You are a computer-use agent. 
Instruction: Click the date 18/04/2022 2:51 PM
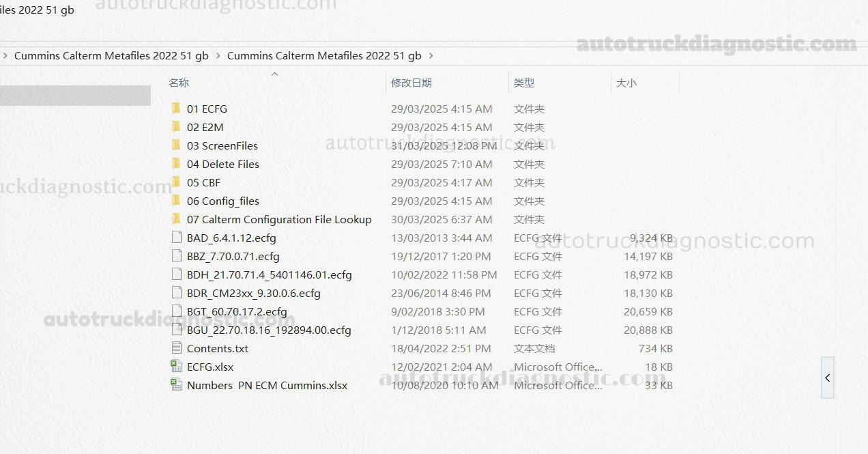coord(441,348)
